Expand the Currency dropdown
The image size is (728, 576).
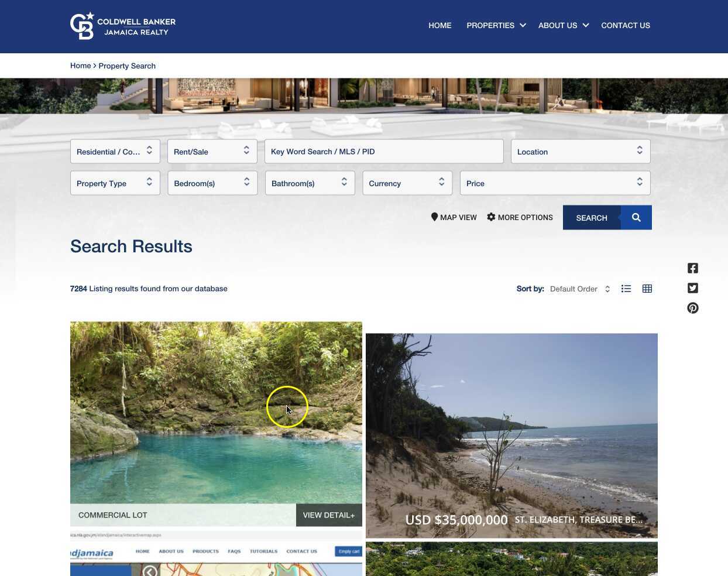tap(407, 183)
